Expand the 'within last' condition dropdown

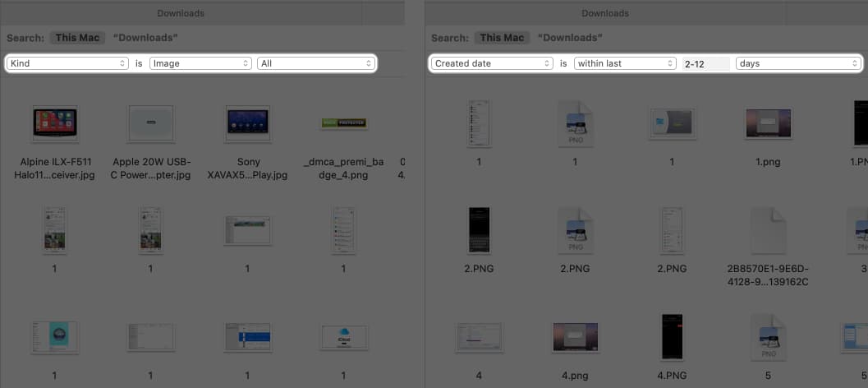coord(625,63)
